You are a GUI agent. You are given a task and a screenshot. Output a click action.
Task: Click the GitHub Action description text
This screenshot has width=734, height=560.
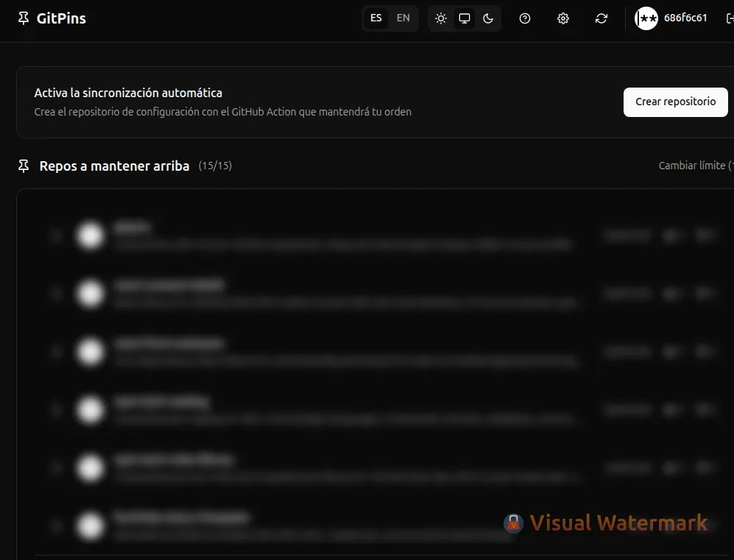click(223, 112)
